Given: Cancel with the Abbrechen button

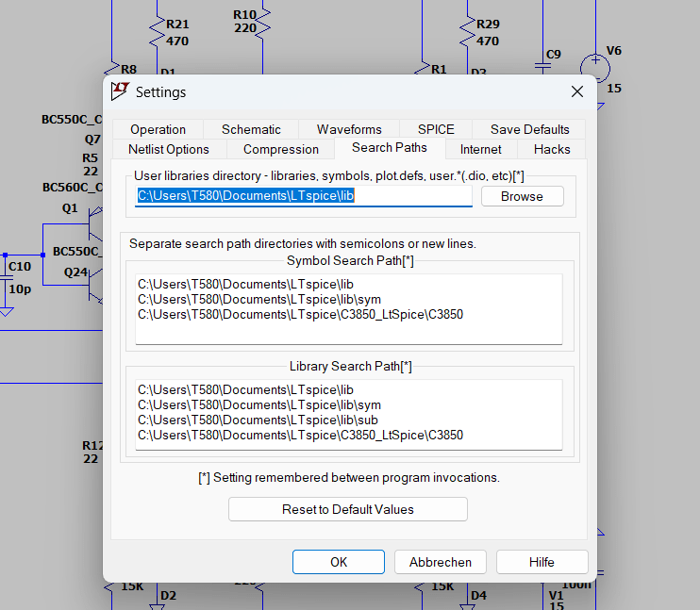Looking at the screenshot, I should tap(441, 562).
